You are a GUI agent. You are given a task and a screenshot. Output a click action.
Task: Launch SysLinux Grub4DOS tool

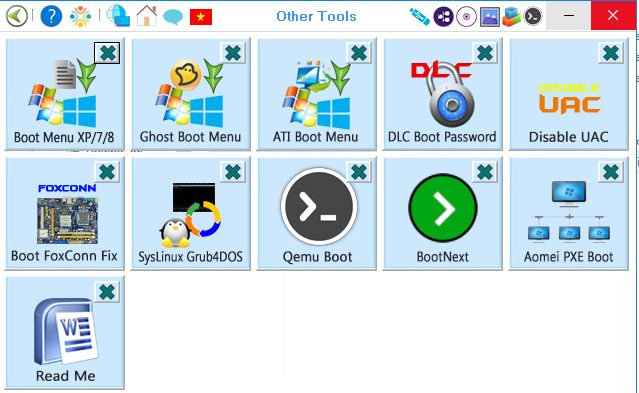pyautogui.click(x=191, y=213)
